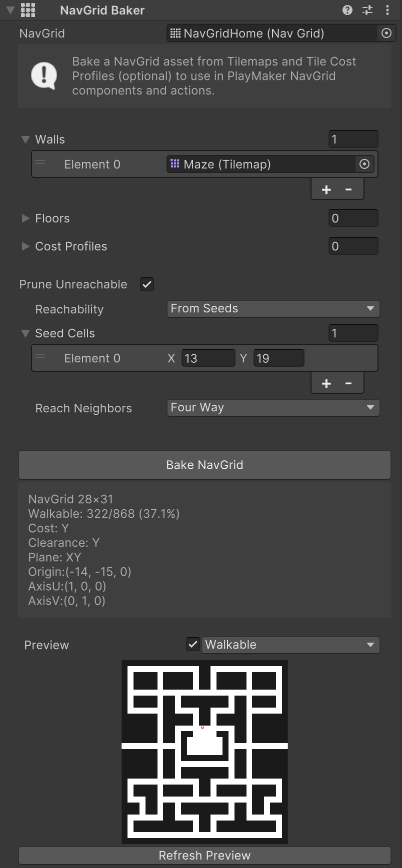The image size is (402, 868).
Task: Click the Reachability label
Action: 69,309
